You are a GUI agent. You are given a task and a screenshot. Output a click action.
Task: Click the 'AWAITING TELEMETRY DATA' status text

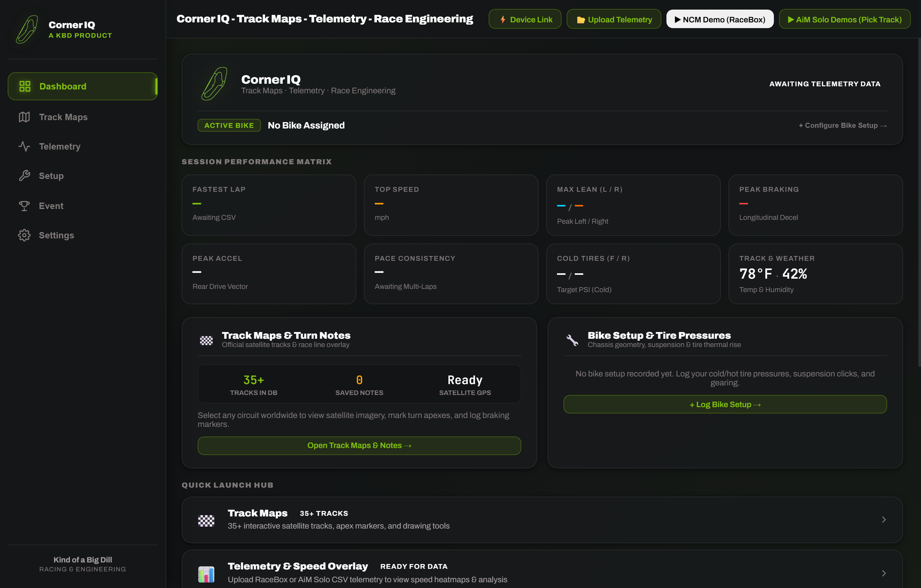coord(825,84)
